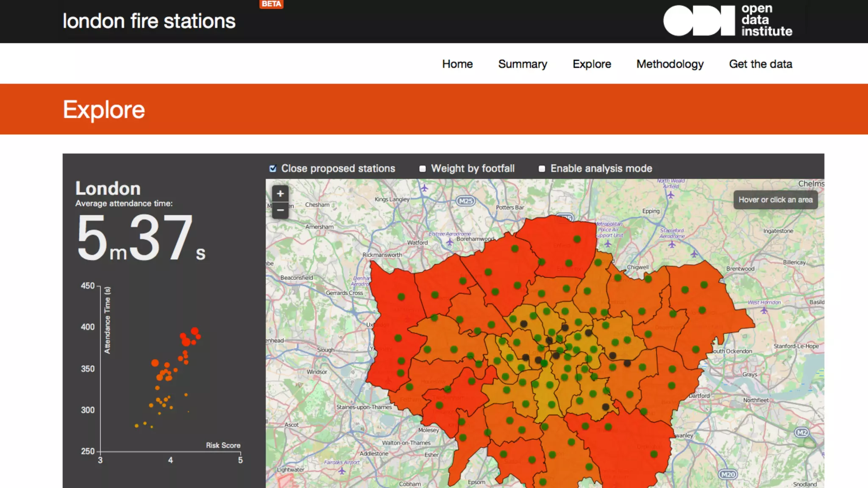Click the M20 motorway badge on map
Image resolution: width=868 pixels, height=488 pixels.
click(728, 474)
